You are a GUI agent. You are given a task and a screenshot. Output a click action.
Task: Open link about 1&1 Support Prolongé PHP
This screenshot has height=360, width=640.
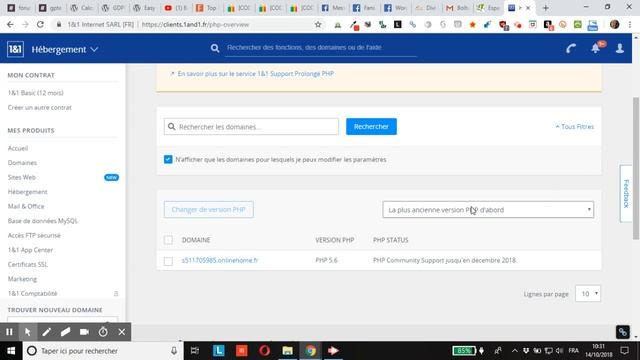(256, 73)
